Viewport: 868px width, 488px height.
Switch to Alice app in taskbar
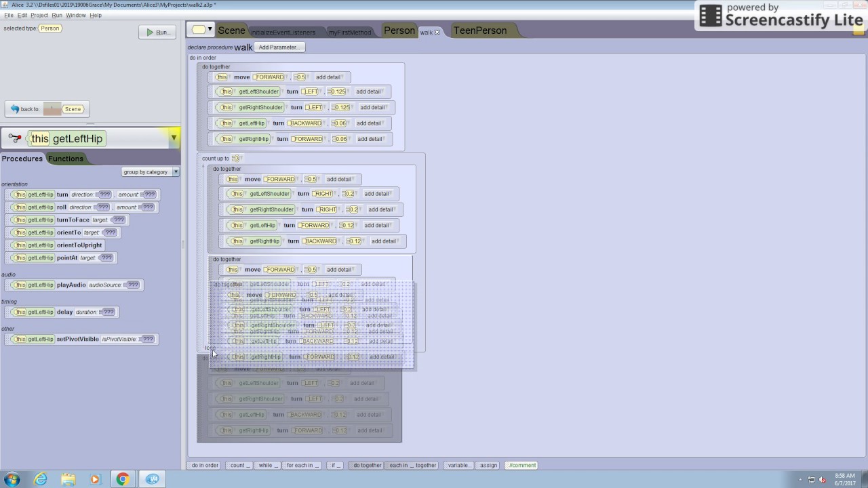click(153, 479)
